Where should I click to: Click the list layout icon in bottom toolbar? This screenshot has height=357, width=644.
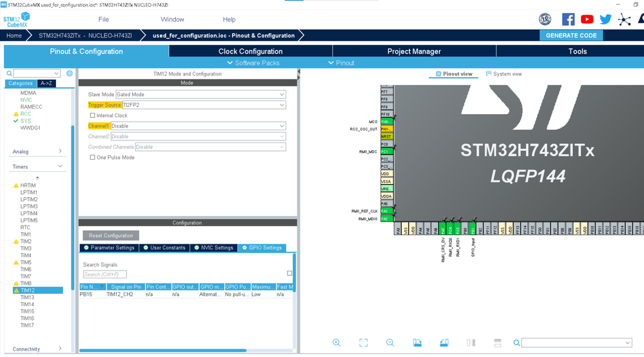pos(498,343)
